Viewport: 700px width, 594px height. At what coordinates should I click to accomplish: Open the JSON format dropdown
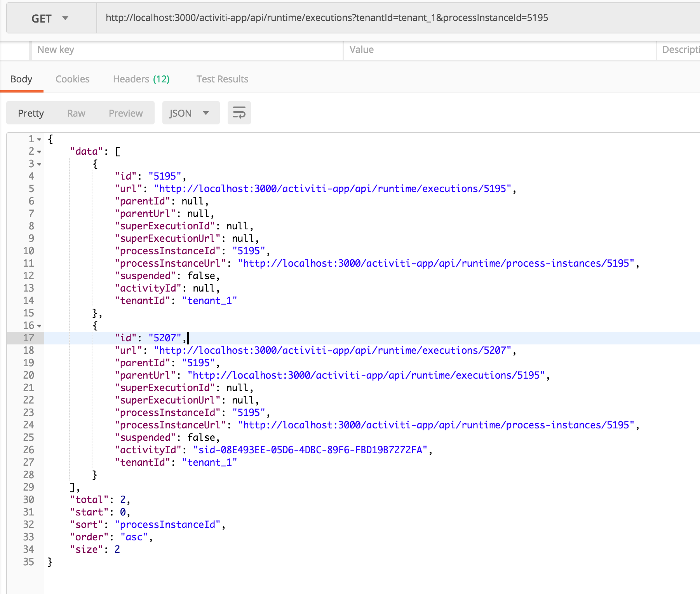(x=191, y=113)
